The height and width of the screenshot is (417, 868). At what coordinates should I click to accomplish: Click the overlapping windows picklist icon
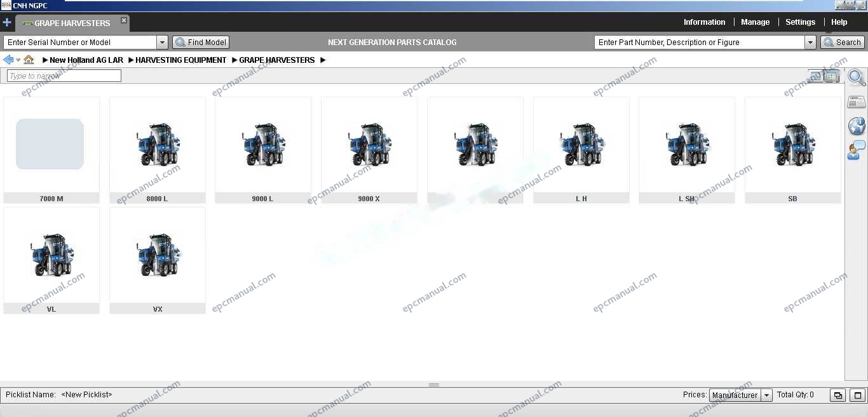point(838,395)
